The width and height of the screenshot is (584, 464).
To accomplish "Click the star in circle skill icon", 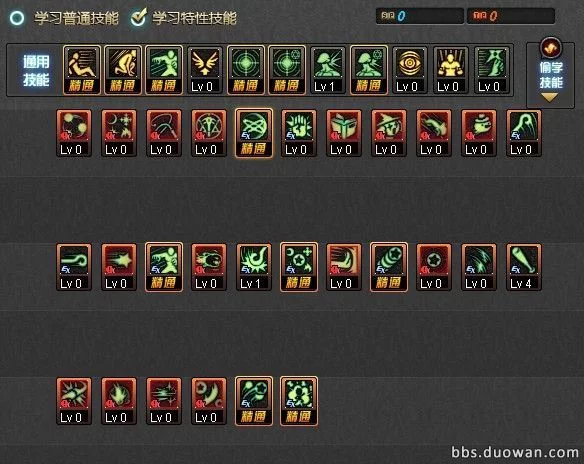I will pos(434,267).
